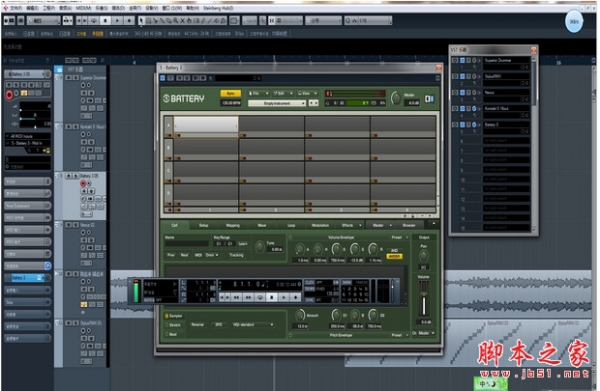
Task: Open the Steinberg Hub menu
Action: coord(218,8)
